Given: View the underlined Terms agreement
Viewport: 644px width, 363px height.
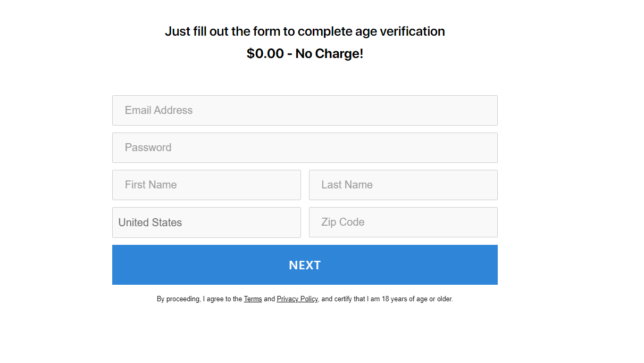Looking at the screenshot, I should coord(253,299).
